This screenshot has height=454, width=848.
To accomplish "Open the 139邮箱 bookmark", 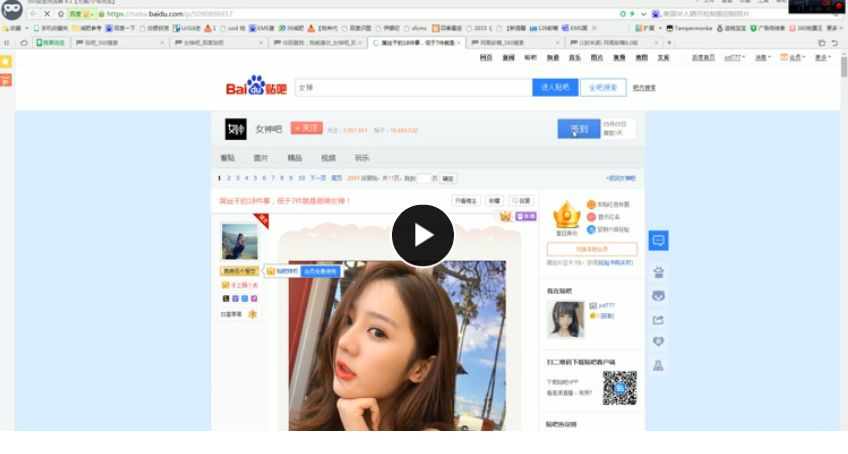I will click(543, 28).
